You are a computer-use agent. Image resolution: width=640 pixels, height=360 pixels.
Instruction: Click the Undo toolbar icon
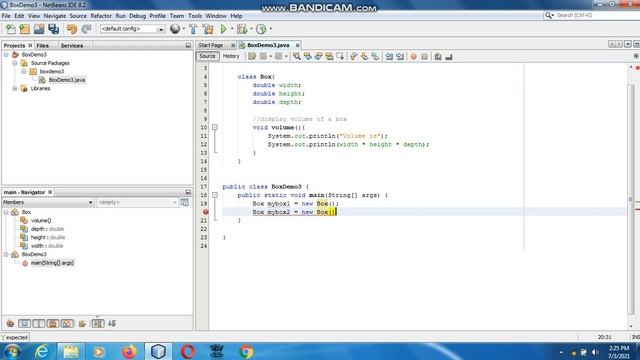72,29
